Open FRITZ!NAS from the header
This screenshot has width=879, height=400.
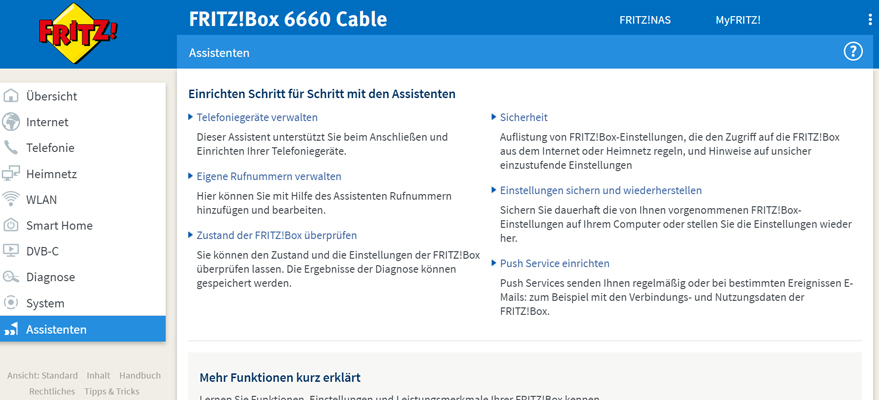(645, 20)
